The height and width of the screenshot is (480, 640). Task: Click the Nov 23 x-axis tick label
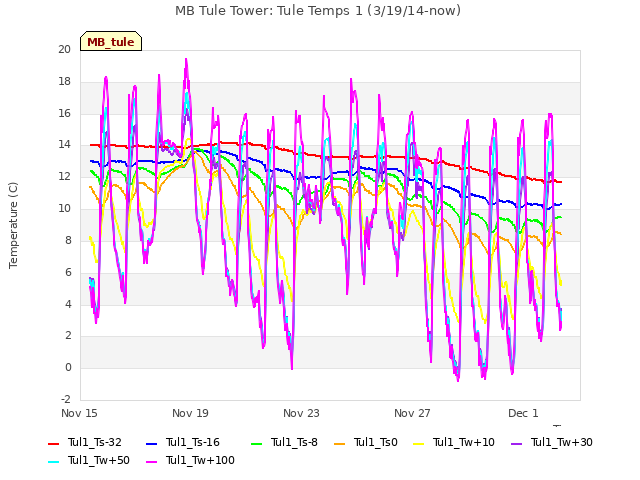coord(301,413)
